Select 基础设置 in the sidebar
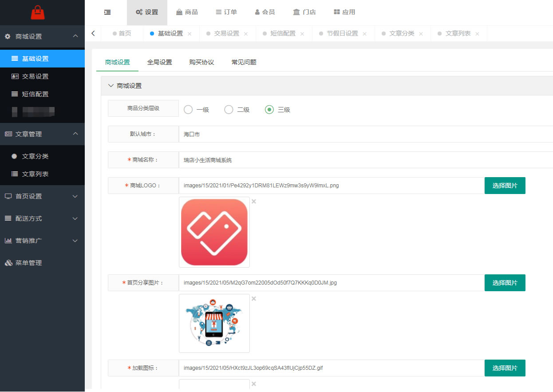Viewport: 553px width, 392px height. (x=42, y=59)
